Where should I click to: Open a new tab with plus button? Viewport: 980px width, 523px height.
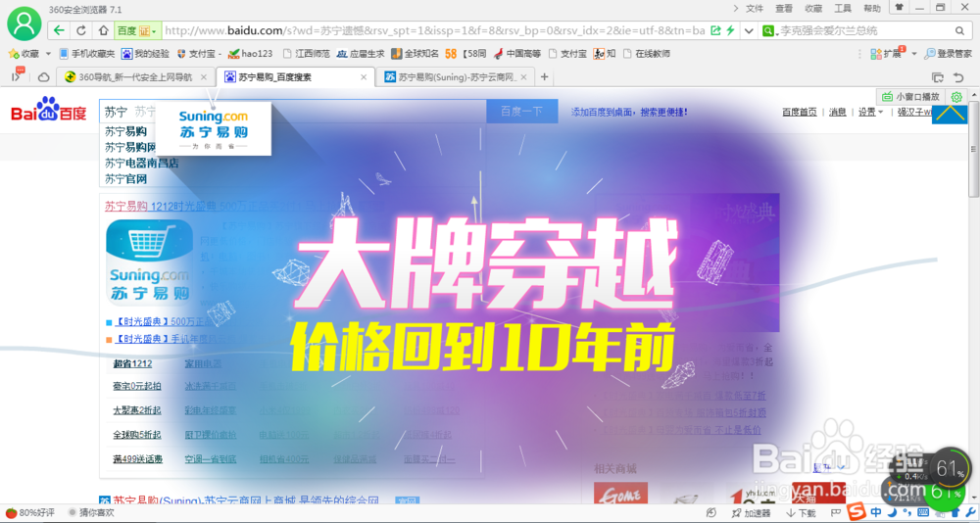pos(544,77)
